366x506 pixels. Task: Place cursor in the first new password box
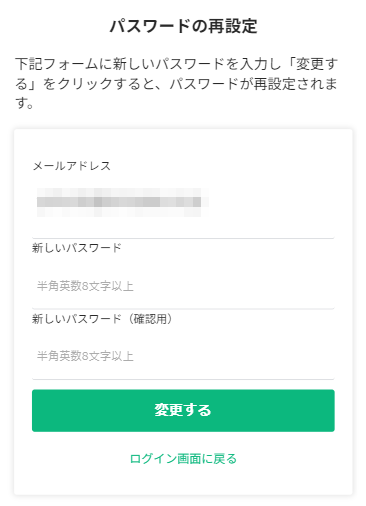pyautogui.click(x=183, y=286)
